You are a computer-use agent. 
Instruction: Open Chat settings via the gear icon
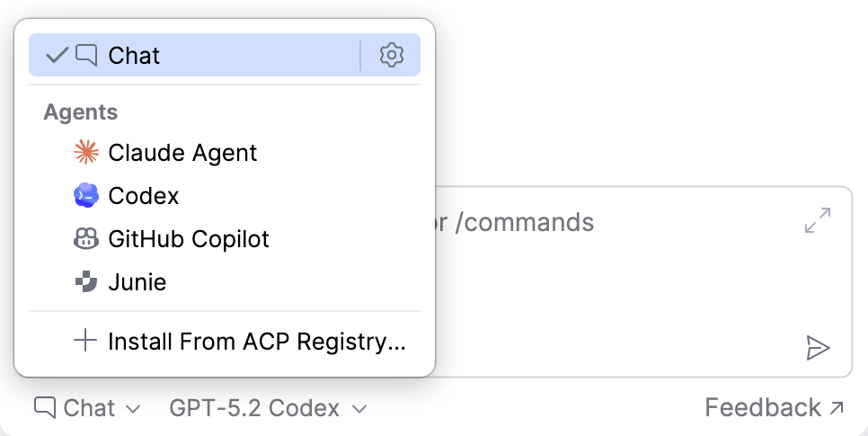392,56
